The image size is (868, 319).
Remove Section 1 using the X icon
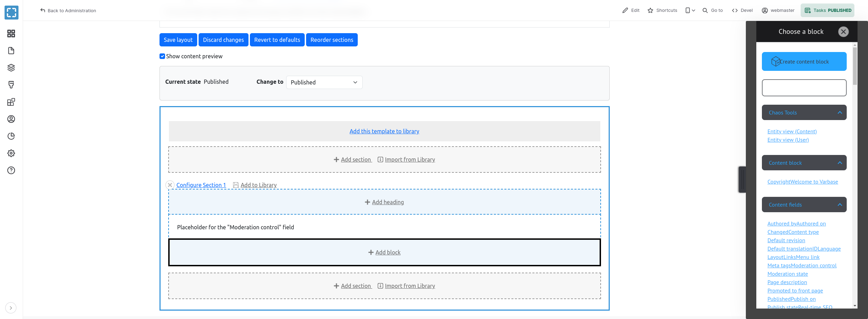170,185
